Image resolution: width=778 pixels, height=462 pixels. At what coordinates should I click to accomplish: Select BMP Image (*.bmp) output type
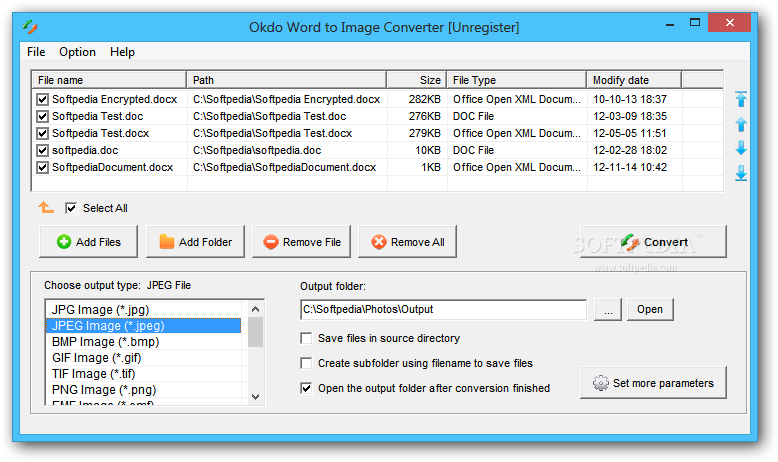point(144,342)
